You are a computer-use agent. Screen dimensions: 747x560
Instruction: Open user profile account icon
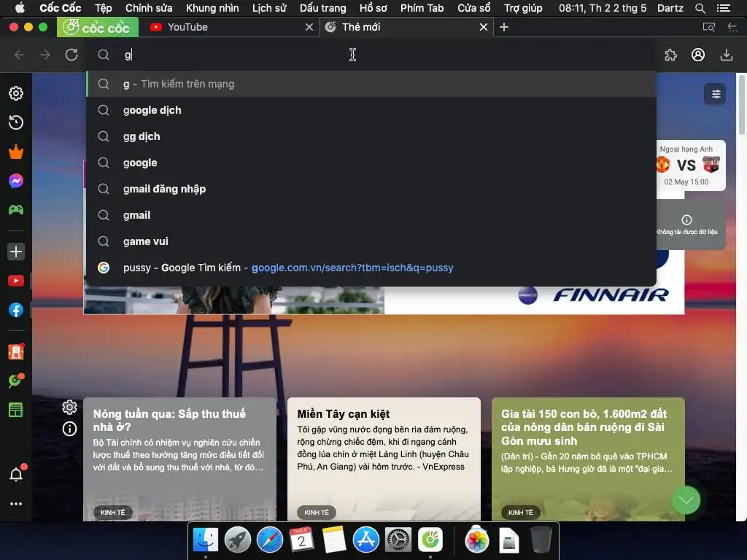[698, 55]
